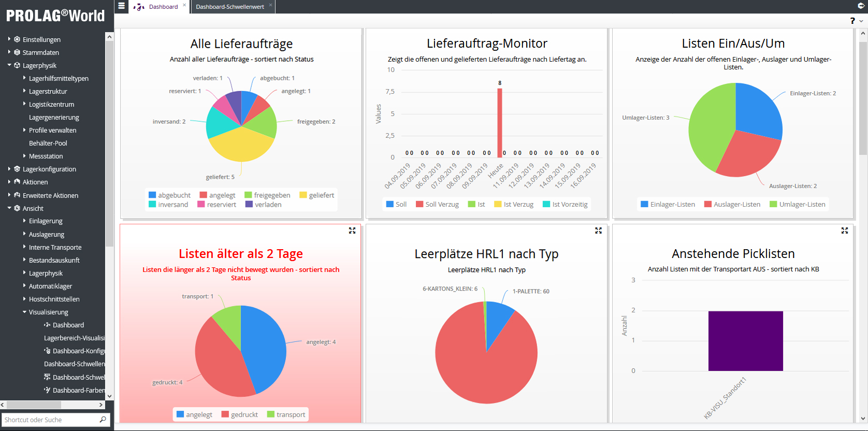Select Bestandsauskunft in the tree
The width and height of the screenshot is (868, 431).
54,260
